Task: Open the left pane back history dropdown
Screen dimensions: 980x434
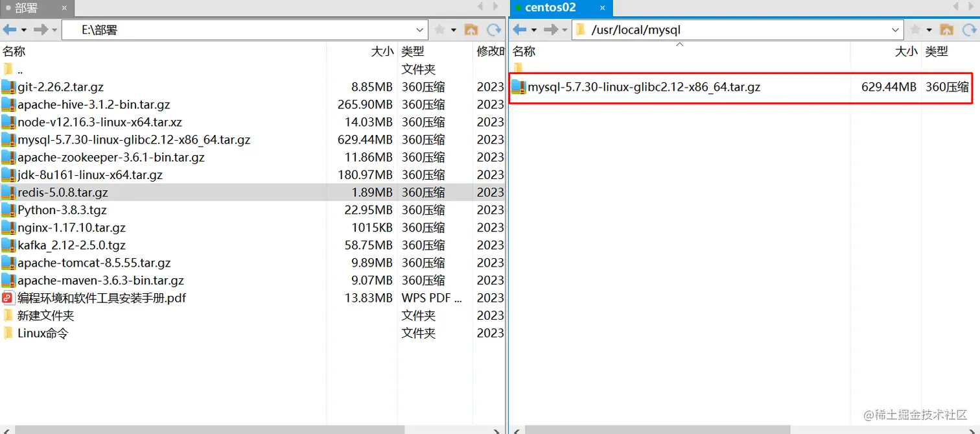Action: [24, 30]
